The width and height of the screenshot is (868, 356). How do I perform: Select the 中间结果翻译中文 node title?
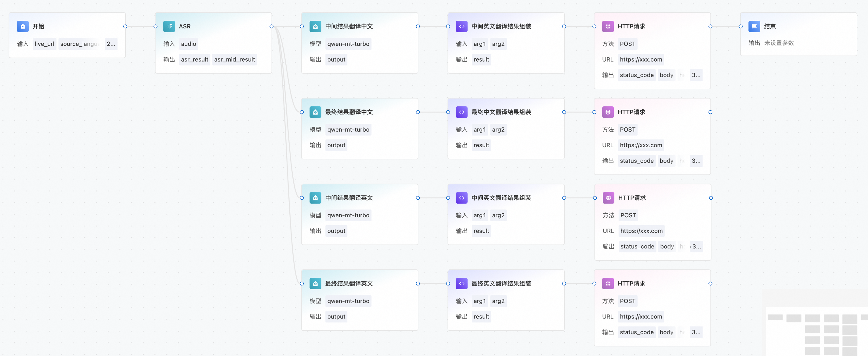pos(349,26)
